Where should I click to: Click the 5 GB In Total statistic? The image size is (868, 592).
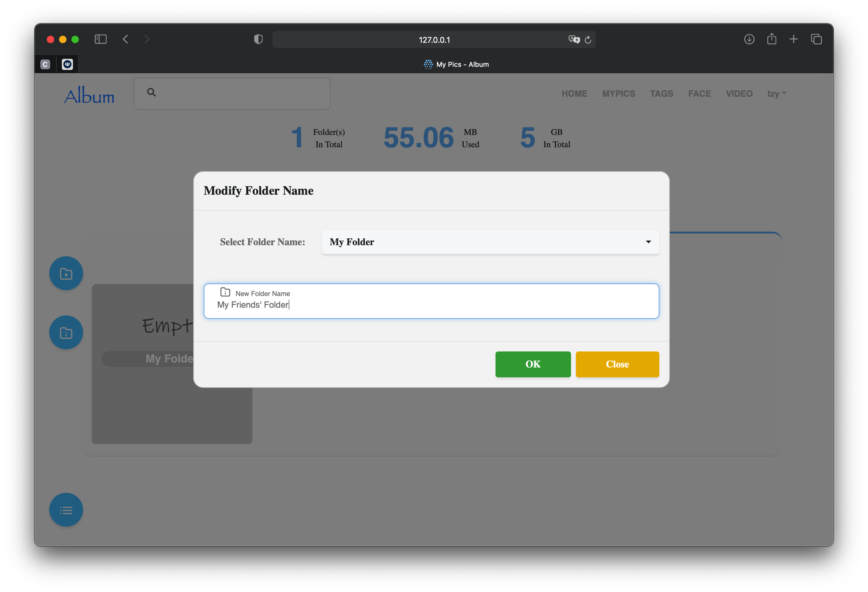pyautogui.click(x=545, y=138)
